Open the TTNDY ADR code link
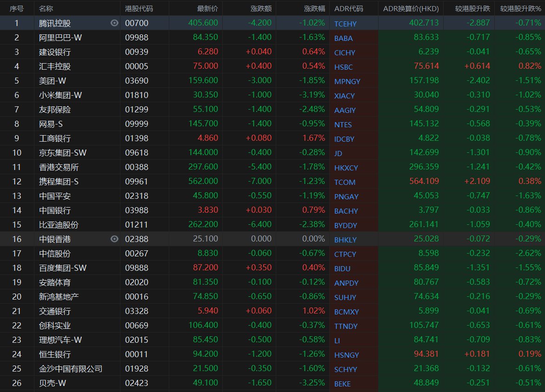 346,327
